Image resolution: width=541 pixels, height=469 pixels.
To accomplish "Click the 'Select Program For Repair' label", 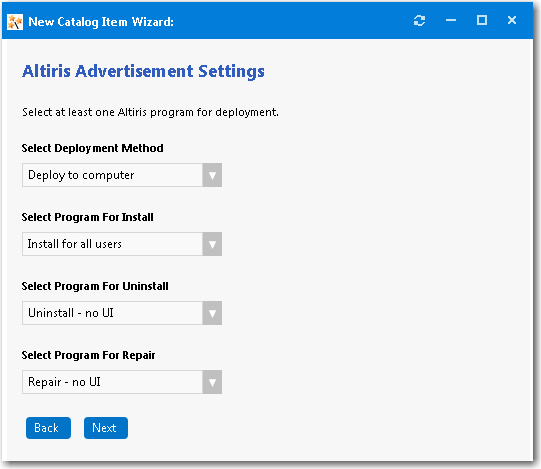I will 88,355.
